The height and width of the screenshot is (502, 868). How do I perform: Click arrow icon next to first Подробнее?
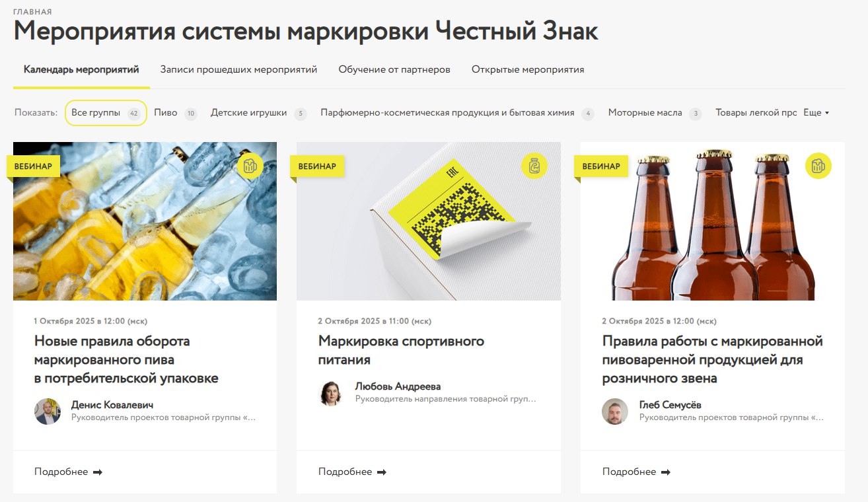[x=98, y=472]
